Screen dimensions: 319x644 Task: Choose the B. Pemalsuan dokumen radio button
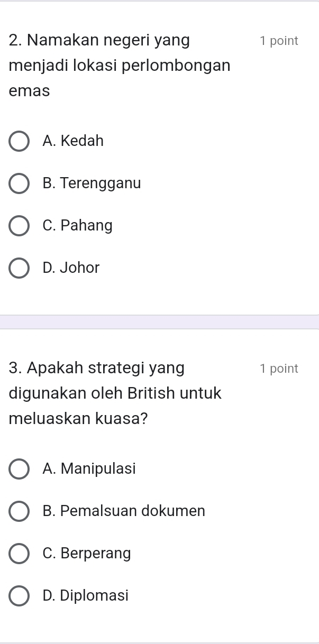tap(20, 511)
